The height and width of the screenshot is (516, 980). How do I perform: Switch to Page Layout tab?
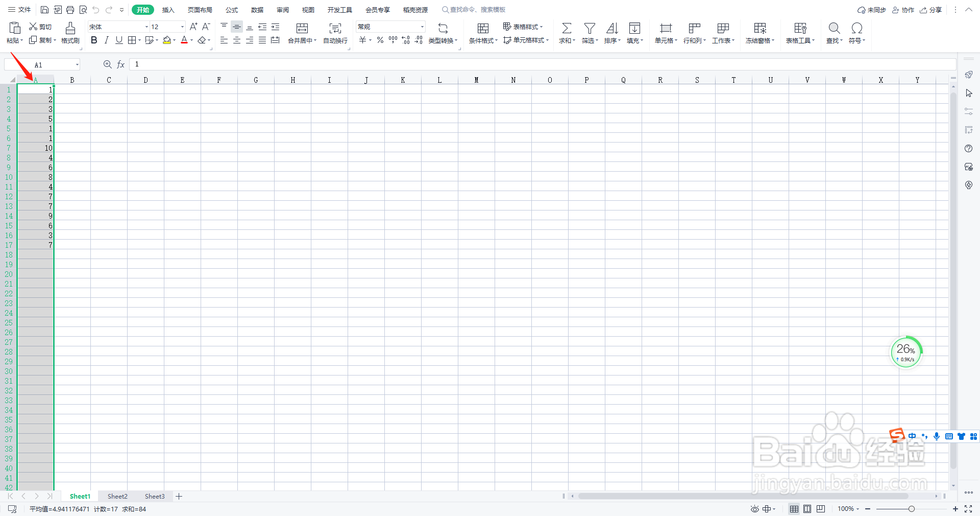[x=200, y=10]
